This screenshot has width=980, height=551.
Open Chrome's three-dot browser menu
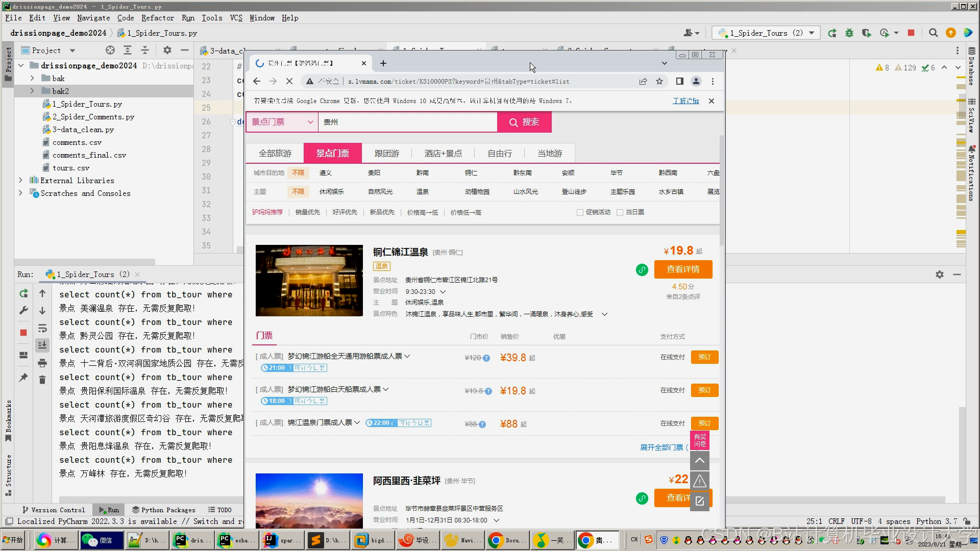(713, 81)
